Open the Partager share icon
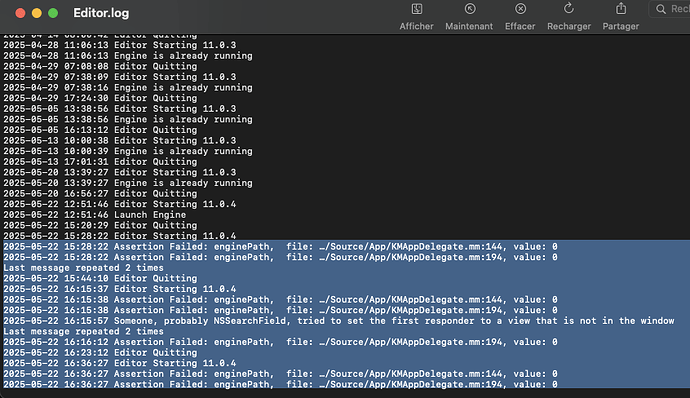 (620, 8)
